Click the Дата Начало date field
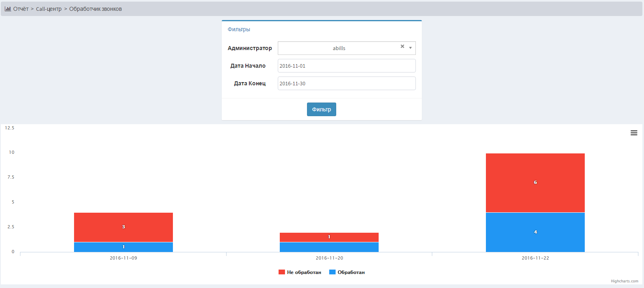Viewport: 644px width, 288px height. 346,66
